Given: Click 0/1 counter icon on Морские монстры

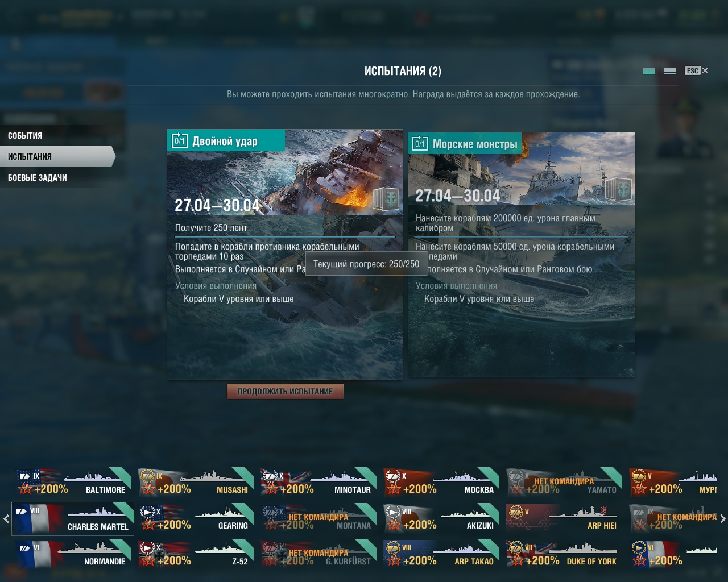Looking at the screenshot, I should (x=420, y=143).
